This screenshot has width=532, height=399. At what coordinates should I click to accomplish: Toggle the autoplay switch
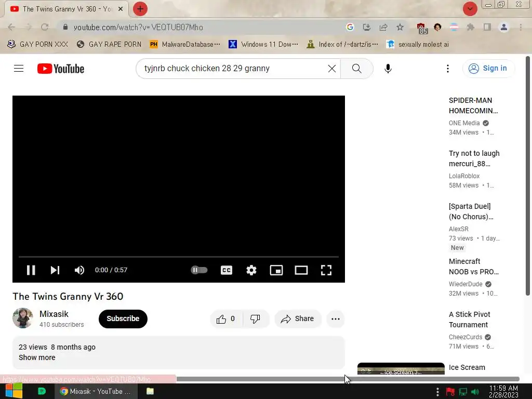199,270
